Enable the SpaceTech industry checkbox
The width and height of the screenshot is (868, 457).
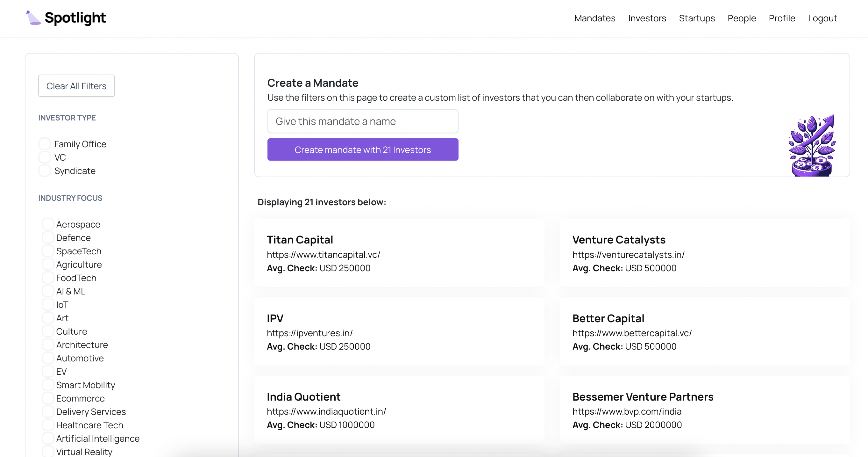point(48,250)
